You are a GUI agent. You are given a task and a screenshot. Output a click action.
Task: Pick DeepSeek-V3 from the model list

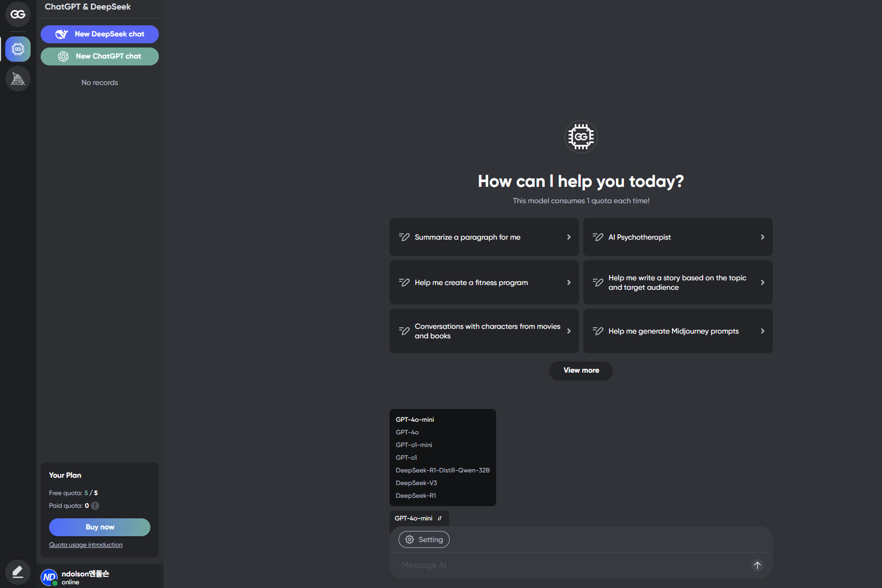tap(416, 483)
